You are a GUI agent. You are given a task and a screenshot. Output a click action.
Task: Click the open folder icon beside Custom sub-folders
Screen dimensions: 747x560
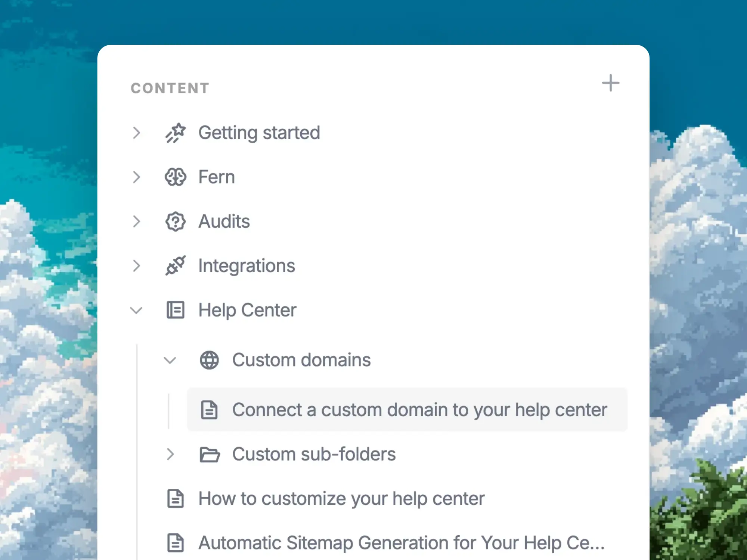209,454
